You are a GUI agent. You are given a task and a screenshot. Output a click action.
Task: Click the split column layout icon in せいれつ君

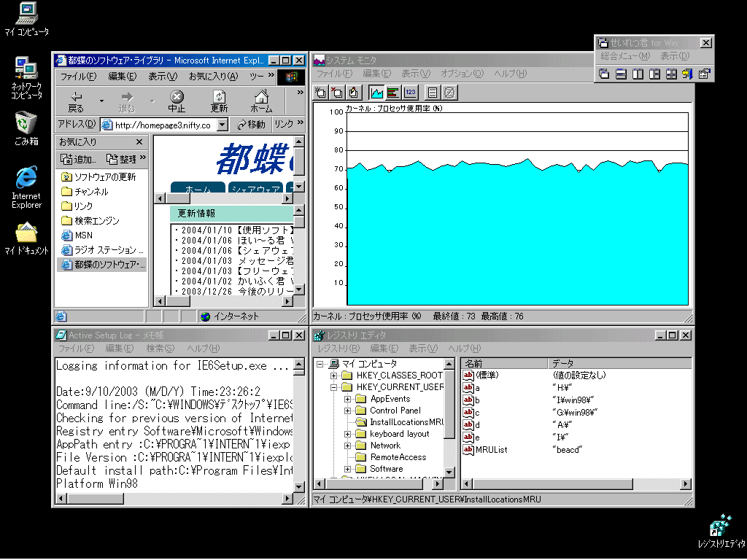pyautogui.click(x=654, y=74)
